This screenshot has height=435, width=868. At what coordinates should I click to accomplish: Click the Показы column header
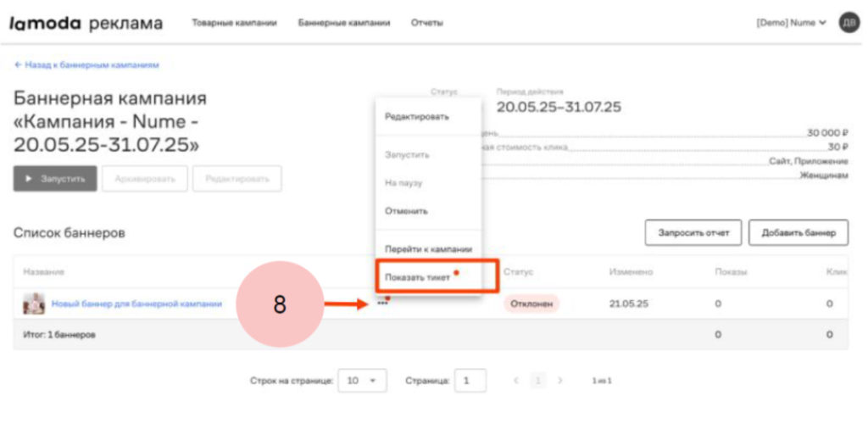click(x=731, y=271)
